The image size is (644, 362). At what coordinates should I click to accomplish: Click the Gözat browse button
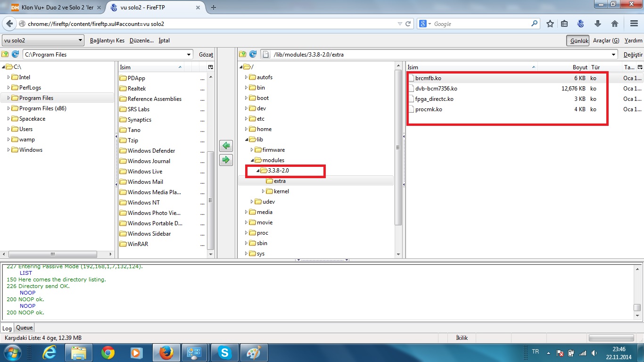tap(206, 55)
